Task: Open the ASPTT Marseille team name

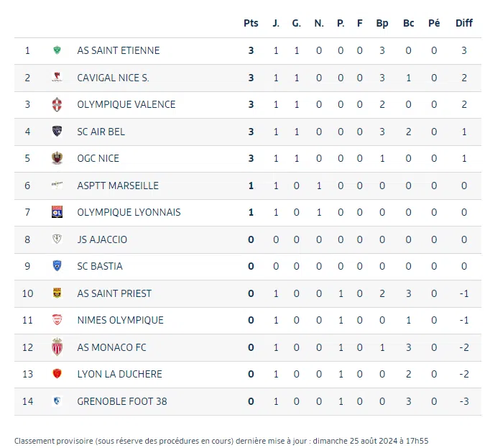Action: (x=118, y=186)
